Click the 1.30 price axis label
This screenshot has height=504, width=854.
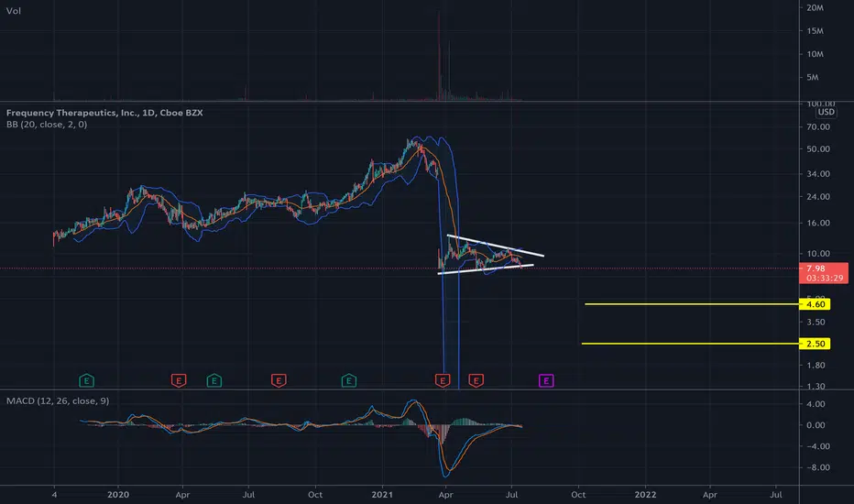[816, 387]
